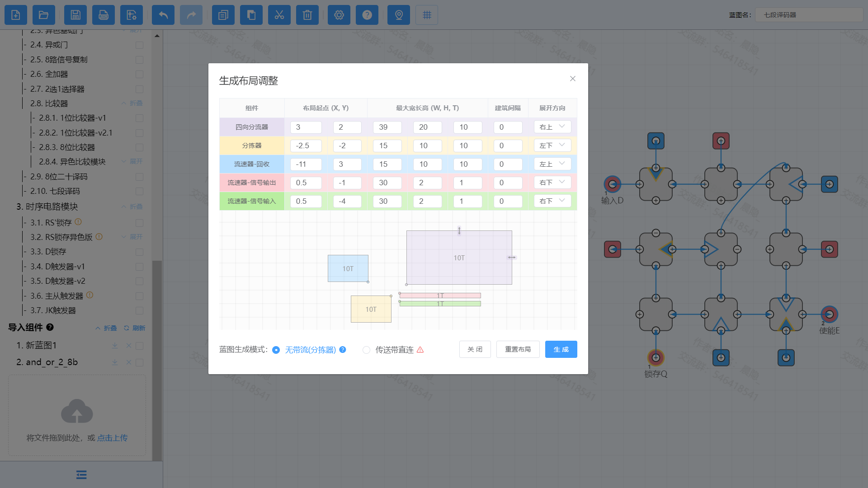Collapse 3. 时序电路模块 via 折叠

132,206
